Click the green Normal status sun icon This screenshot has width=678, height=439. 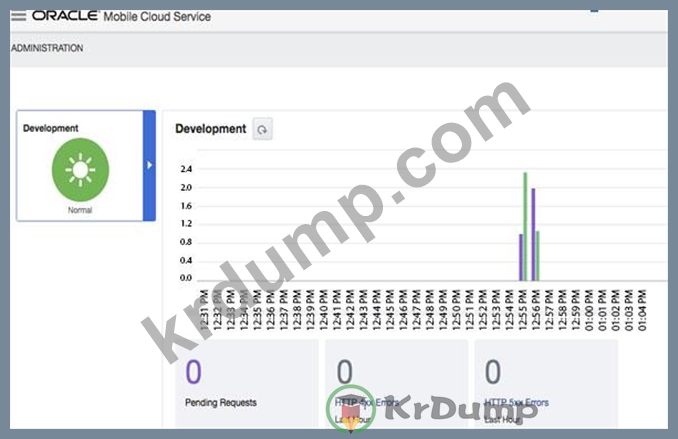click(80, 170)
